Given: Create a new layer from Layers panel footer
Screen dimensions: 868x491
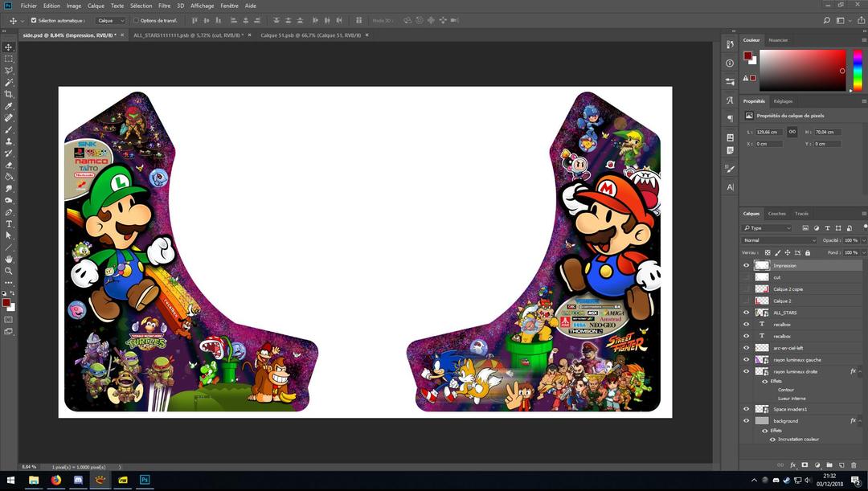Looking at the screenshot, I should tap(841, 465).
